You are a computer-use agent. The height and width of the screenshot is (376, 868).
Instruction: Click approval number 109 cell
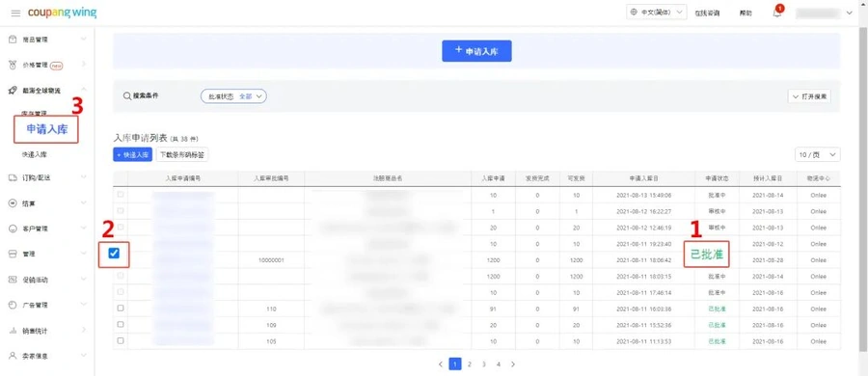271,325
